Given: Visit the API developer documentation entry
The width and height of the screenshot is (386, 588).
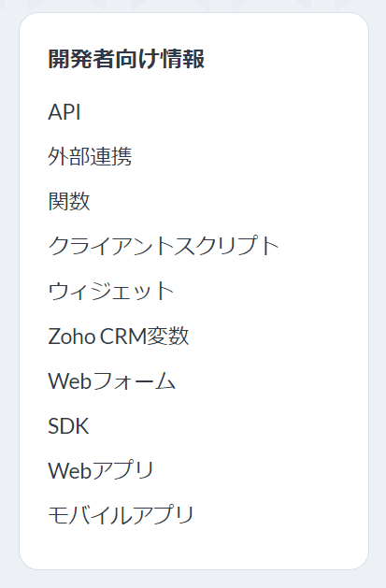Looking at the screenshot, I should [x=64, y=112].
